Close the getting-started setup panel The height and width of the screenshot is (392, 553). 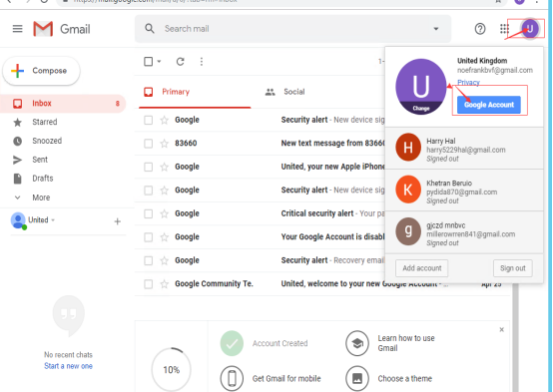pyautogui.click(x=501, y=329)
